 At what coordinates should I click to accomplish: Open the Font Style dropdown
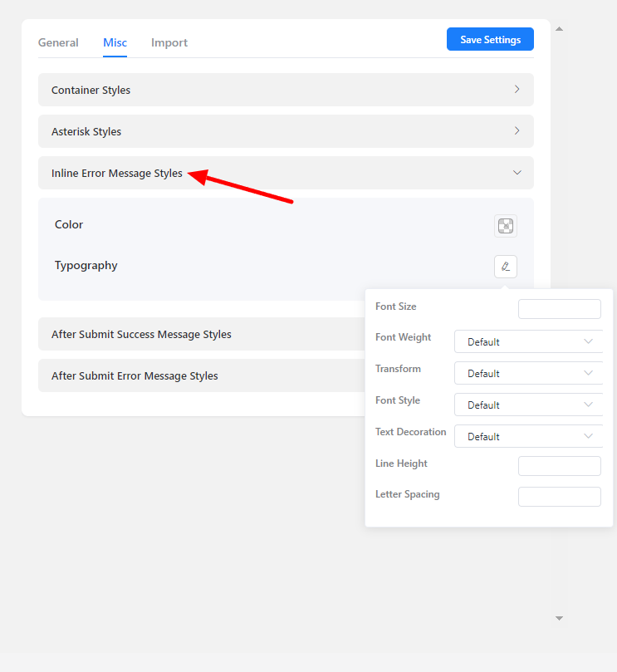coord(528,405)
